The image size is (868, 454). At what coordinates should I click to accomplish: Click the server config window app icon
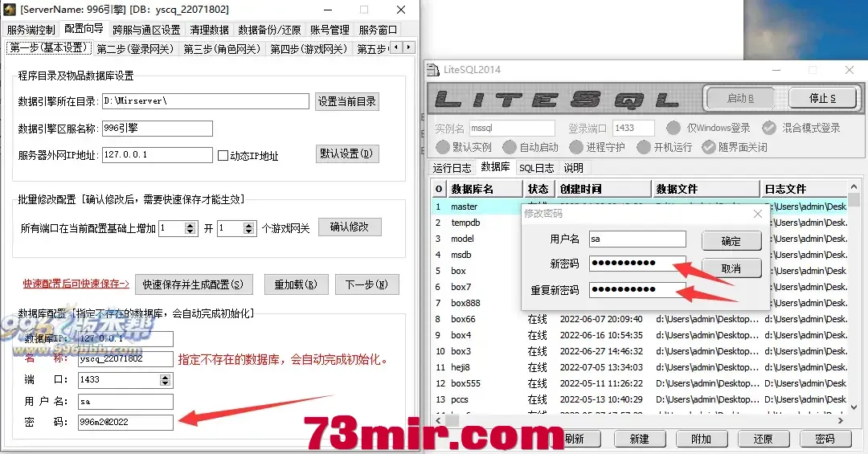9,10
